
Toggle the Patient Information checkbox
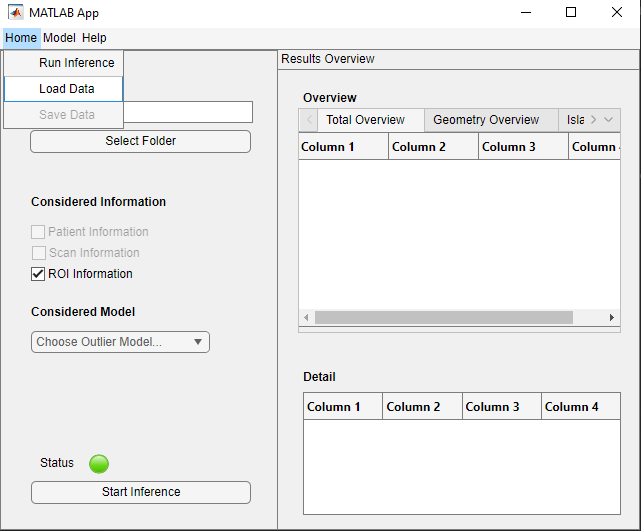(x=40, y=232)
